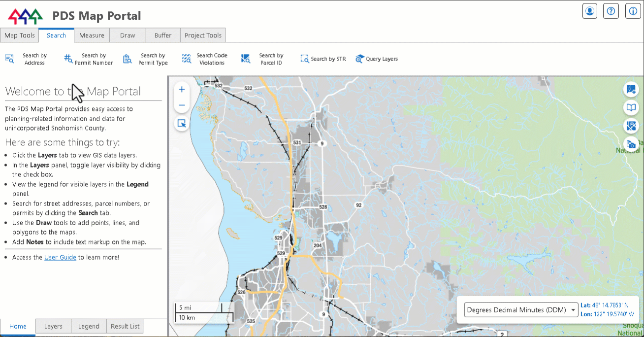
Task: Go to the Project Tools tab
Action: click(203, 35)
